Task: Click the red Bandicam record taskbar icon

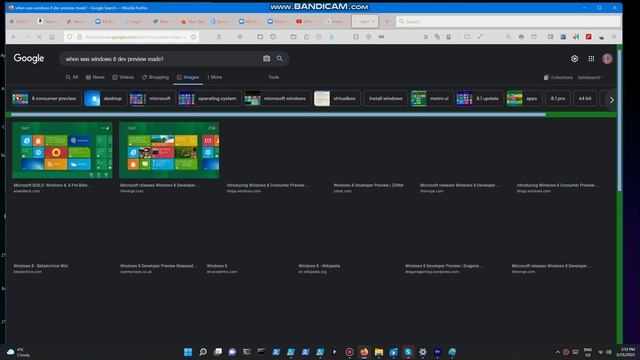Action: (349, 352)
